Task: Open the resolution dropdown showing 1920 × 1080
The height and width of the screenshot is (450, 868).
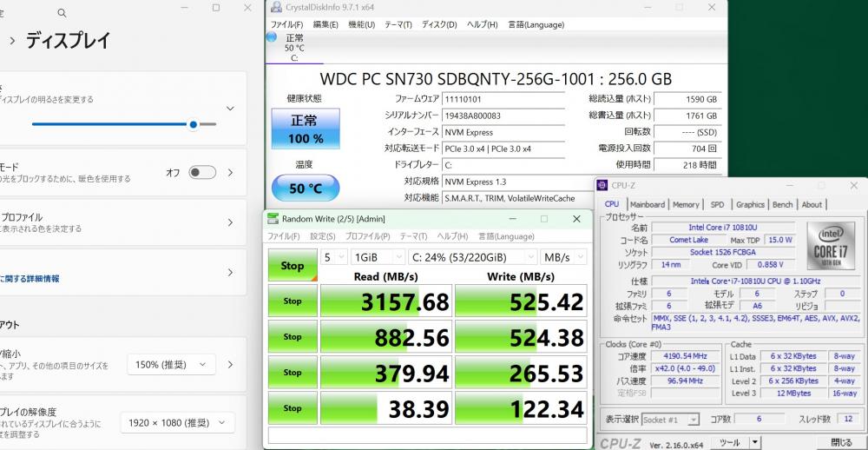Action: [177, 423]
